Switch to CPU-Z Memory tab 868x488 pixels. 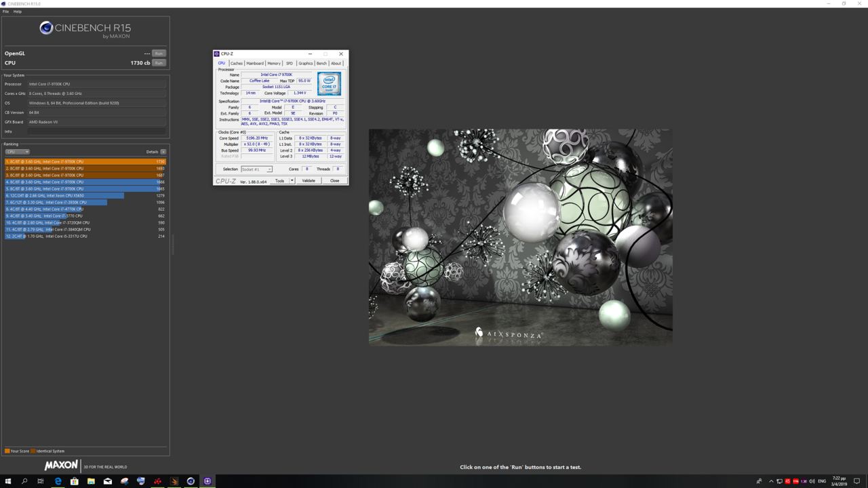(274, 63)
